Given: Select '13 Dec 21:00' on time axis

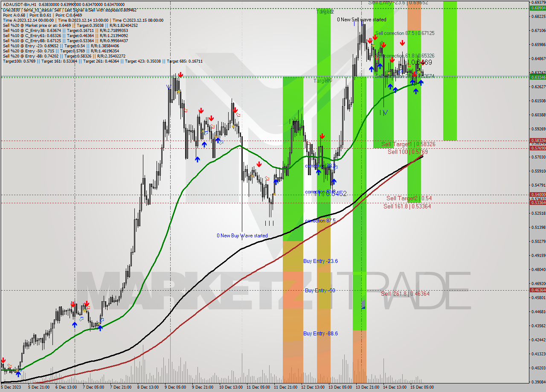Looking at the screenshot, I should (x=366, y=387).
